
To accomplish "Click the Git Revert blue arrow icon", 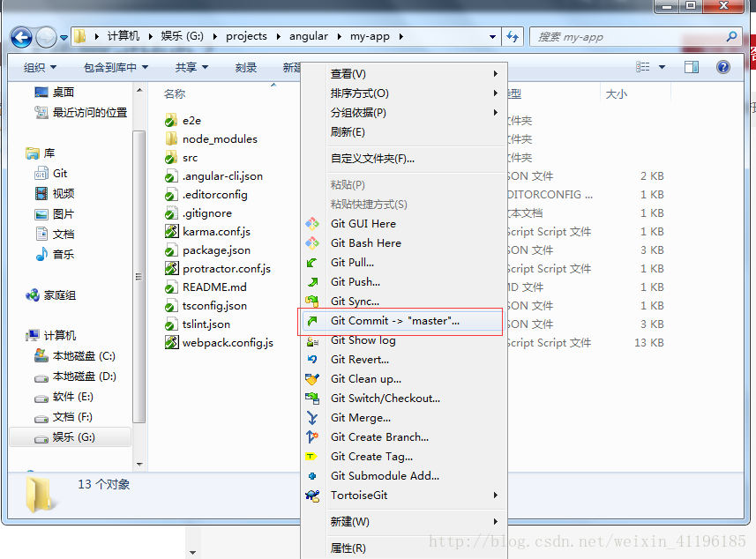I will click(312, 360).
